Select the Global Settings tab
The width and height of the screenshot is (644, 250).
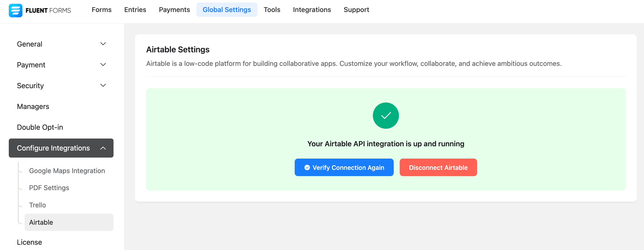click(x=227, y=10)
